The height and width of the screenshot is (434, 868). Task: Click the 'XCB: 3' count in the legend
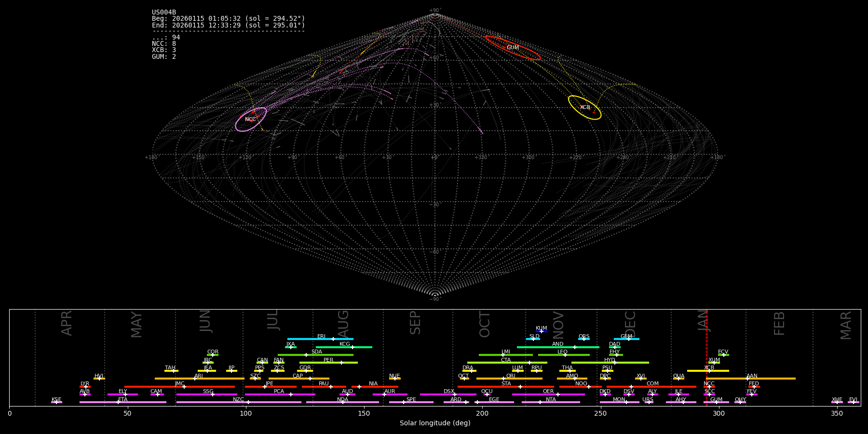tap(164, 50)
